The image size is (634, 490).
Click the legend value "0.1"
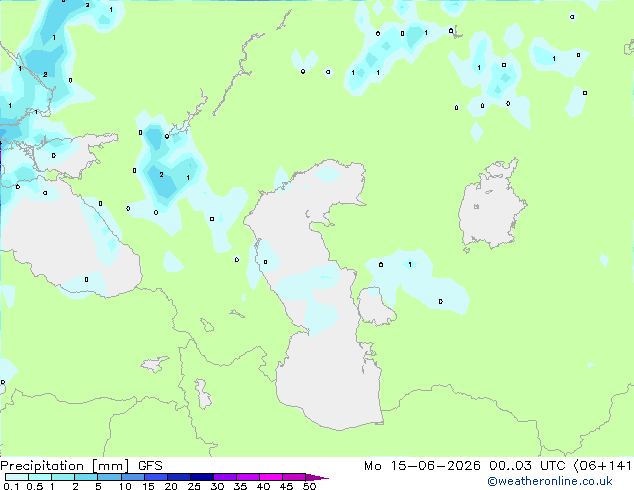tap(11, 486)
